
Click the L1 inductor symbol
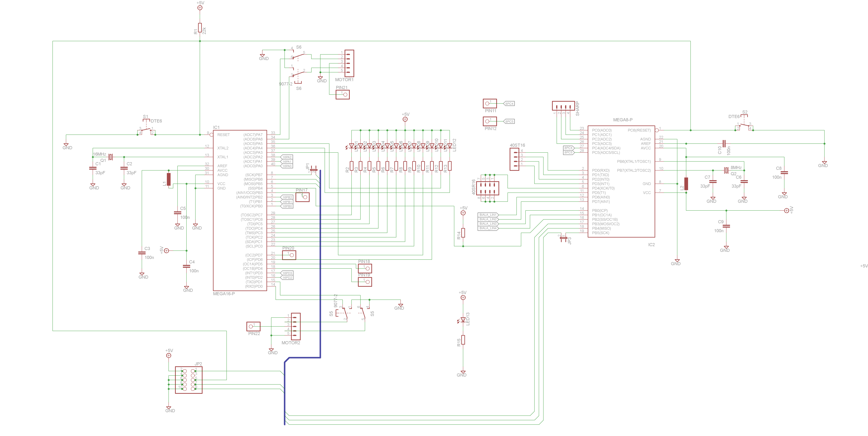click(169, 179)
